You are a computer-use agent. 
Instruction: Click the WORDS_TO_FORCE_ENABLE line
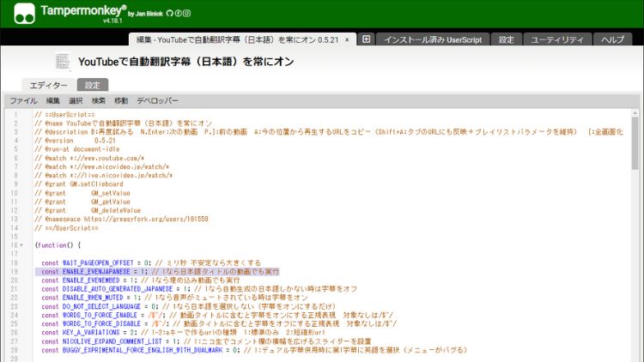tap(217, 315)
